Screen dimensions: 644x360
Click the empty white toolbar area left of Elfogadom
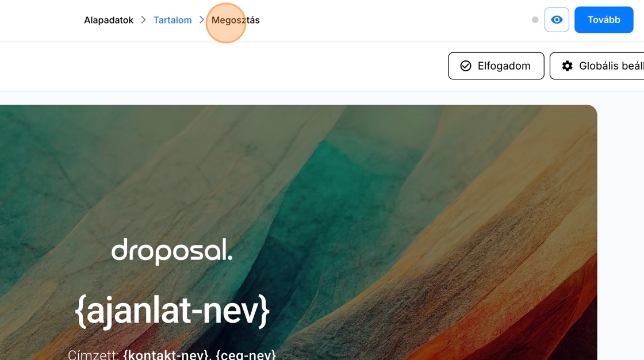tap(222, 66)
